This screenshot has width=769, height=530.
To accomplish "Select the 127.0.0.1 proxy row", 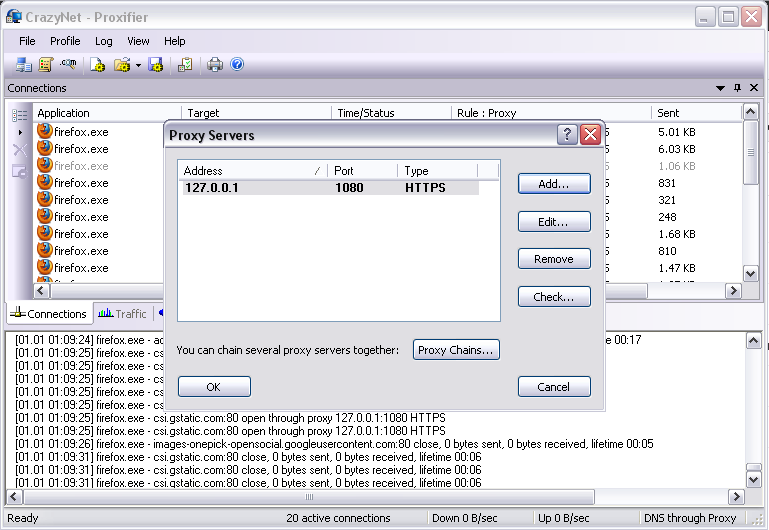I will pyautogui.click(x=331, y=188).
